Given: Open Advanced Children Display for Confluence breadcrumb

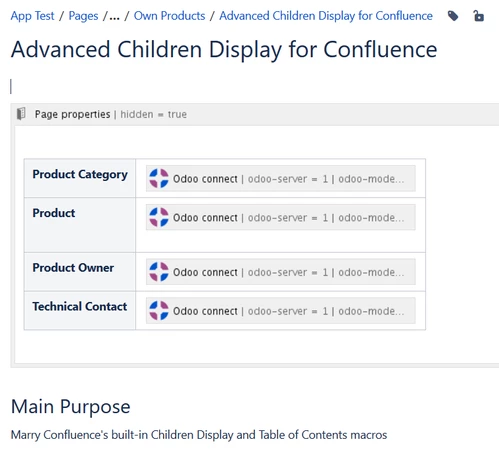Looking at the screenshot, I should [x=326, y=16].
